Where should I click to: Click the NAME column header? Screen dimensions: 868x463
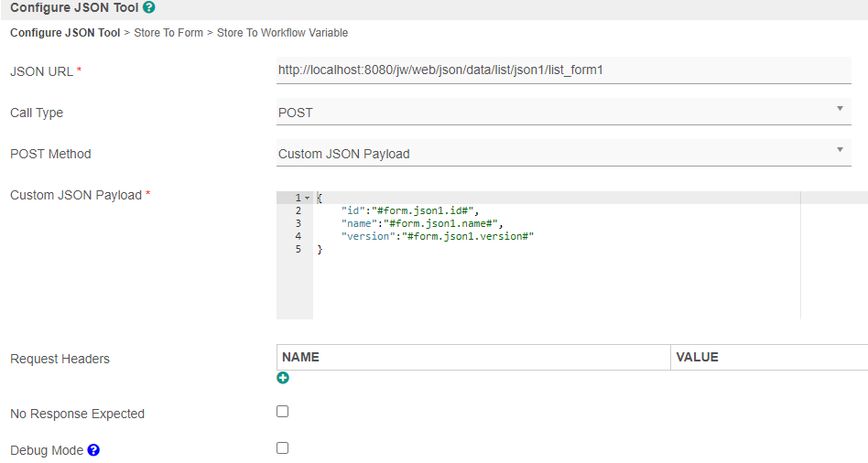tap(301, 357)
